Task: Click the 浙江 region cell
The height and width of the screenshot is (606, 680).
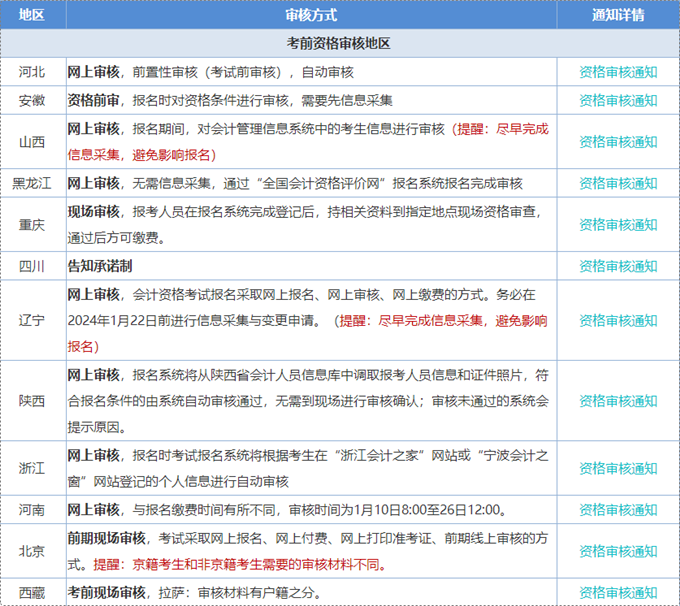Action: point(32,468)
